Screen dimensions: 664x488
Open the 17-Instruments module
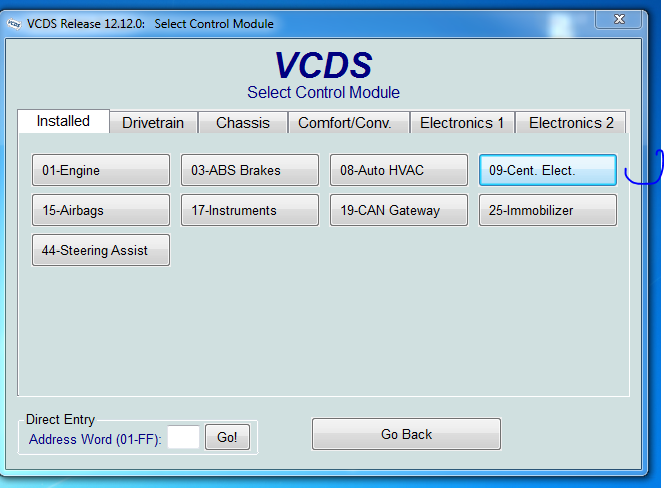250,210
